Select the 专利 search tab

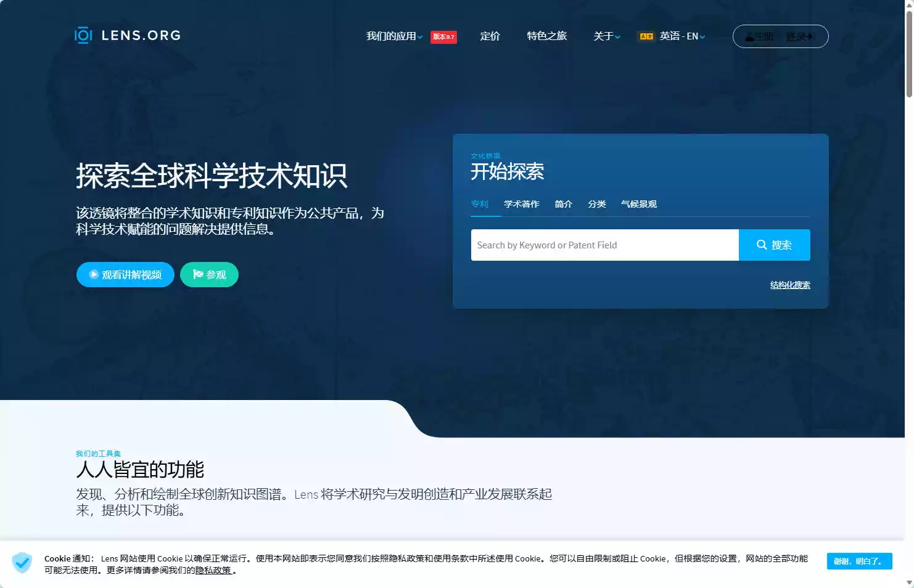click(x=480, y=204)
